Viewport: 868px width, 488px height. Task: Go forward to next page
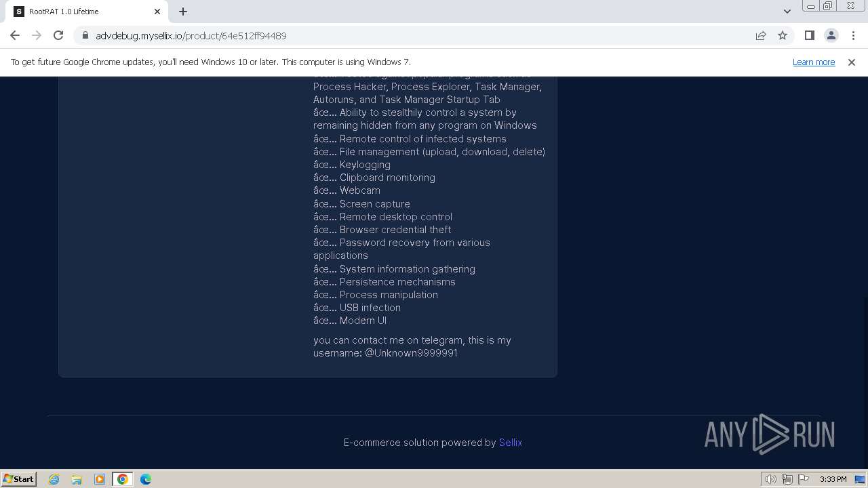pyautogui.click(x=37, y=35)
